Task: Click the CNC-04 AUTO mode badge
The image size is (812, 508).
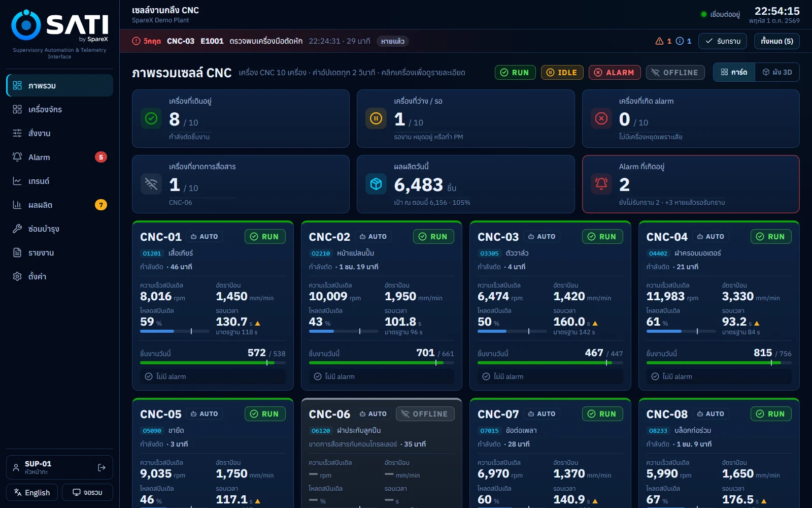Action: [710, 237]
